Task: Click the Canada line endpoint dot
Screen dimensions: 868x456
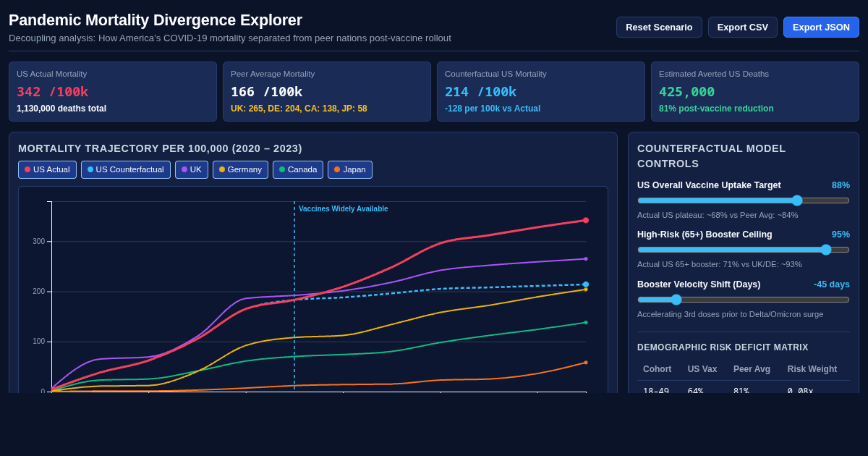Action: click(586, 323)
